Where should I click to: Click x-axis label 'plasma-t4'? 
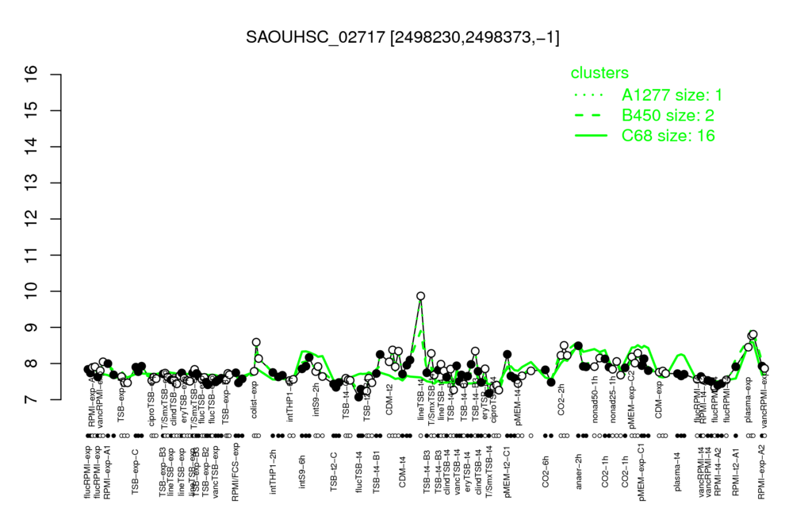click(677, 470)
